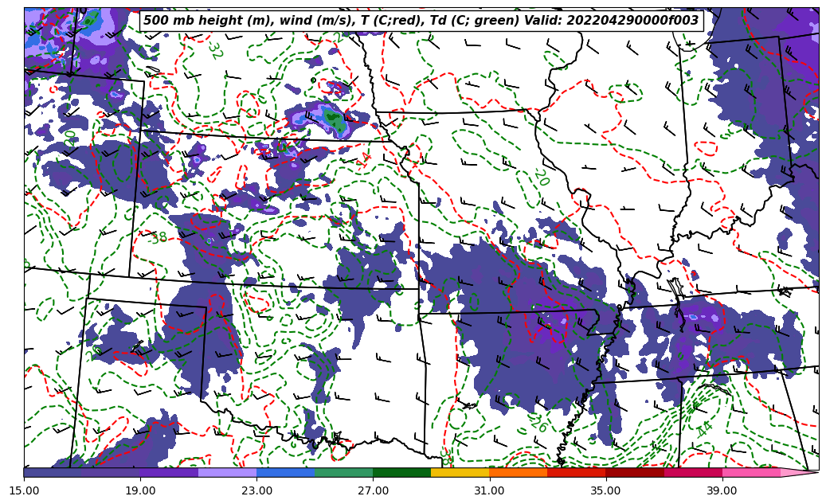Select the pink colorbar segment after 39.00
This screenshot has height=504, width=826.
click(x=750, y=472)
